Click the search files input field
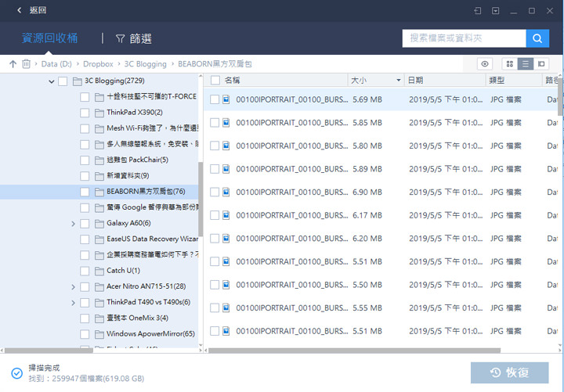Viewport: 564px width, 392px height. click(x=464, y=38)
